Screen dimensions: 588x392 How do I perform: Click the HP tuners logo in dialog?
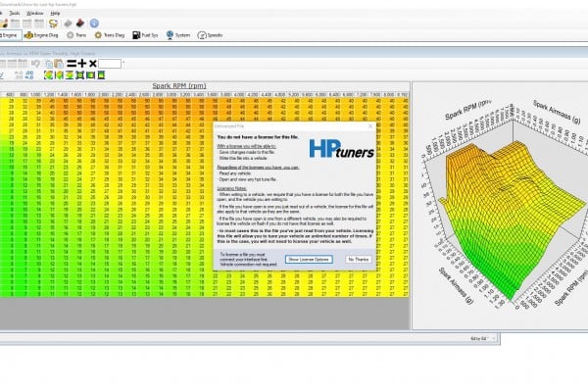pos(342,149)
